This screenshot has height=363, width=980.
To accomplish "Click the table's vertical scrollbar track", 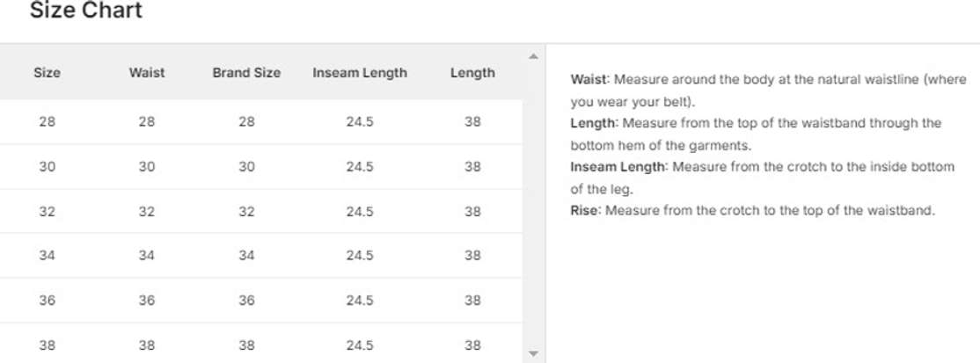I will click(x=531, y=202).
